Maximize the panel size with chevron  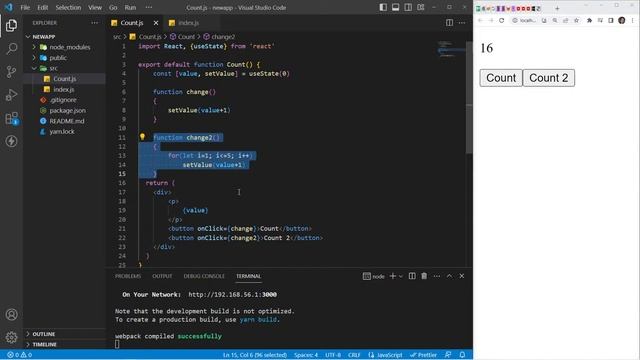pyautogui.click(x=449, y=276)
